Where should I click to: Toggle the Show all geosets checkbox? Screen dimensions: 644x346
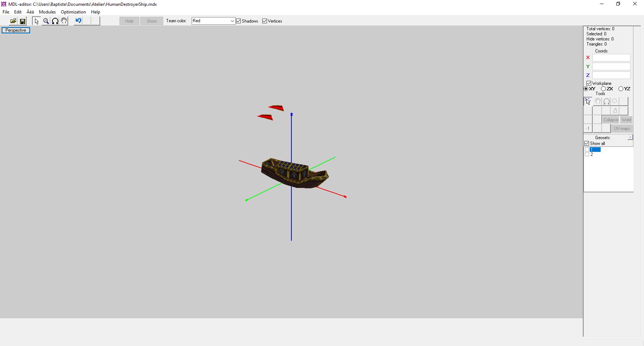587,143
